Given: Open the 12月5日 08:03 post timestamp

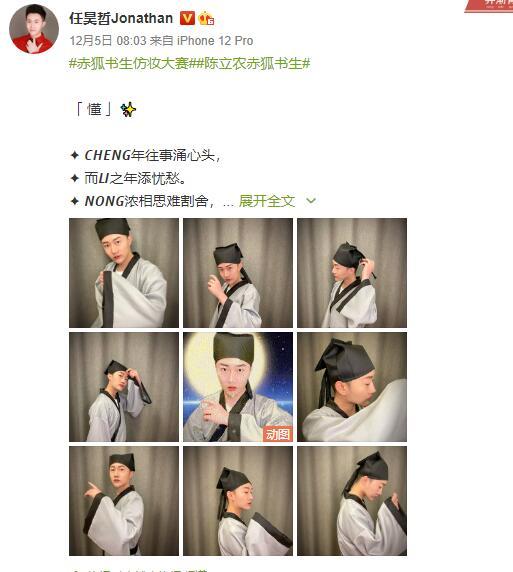Looking at the screenshot, I should click(x=108, y=40).
